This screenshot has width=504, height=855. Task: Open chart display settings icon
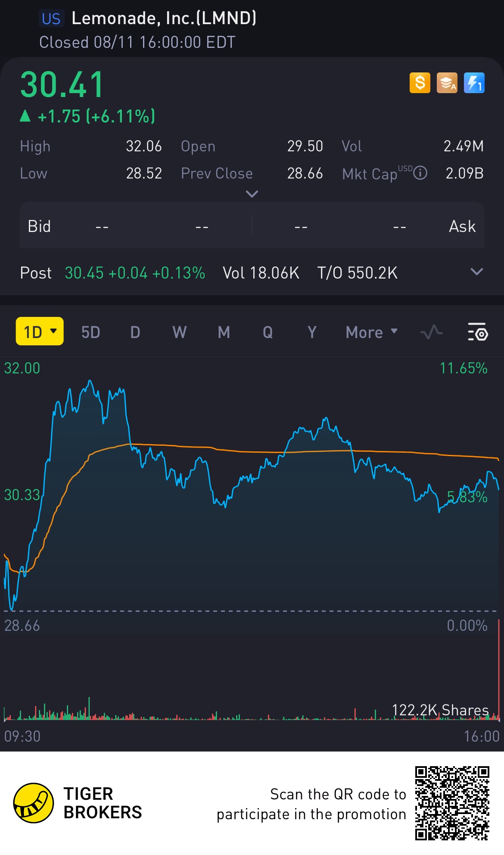[477, 332]
